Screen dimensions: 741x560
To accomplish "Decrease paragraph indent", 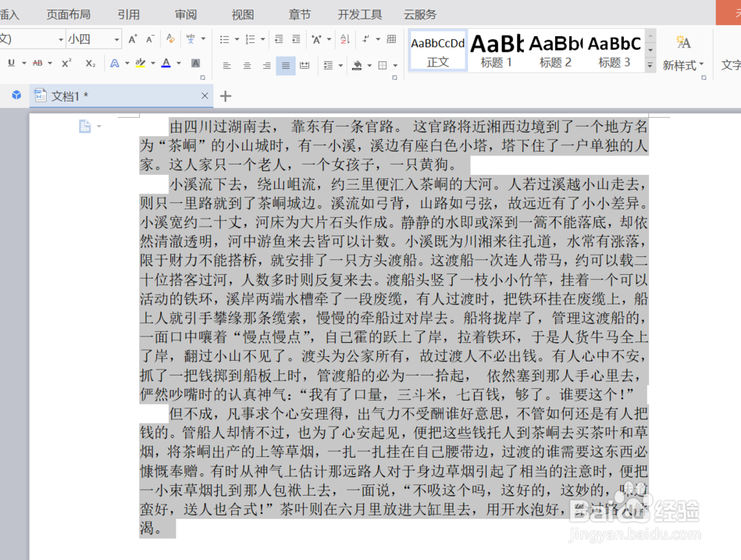I will [279, 39].
